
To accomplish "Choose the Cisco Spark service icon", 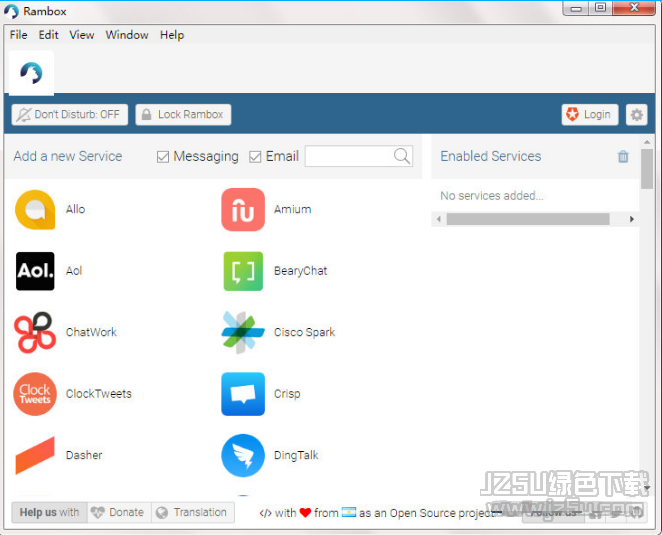I will pos(243,332).
